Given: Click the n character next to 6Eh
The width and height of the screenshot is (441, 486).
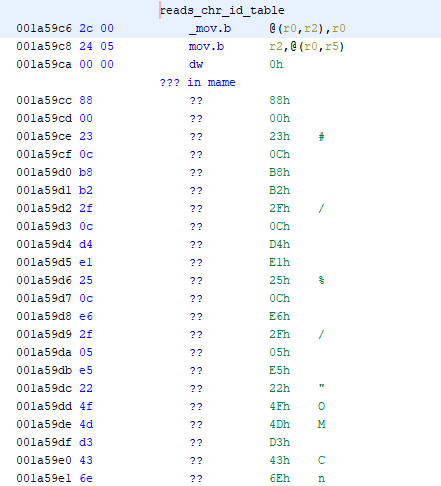Looking at the screenshot, I should (x=321, y=479).
